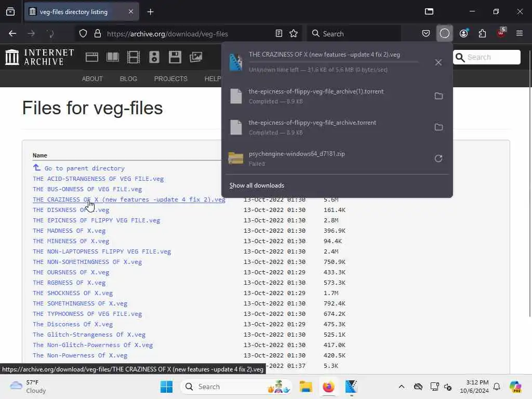Expand the system tray hidden icons chevron
This screenshot has width=532, height=399.
pos(402,387)
